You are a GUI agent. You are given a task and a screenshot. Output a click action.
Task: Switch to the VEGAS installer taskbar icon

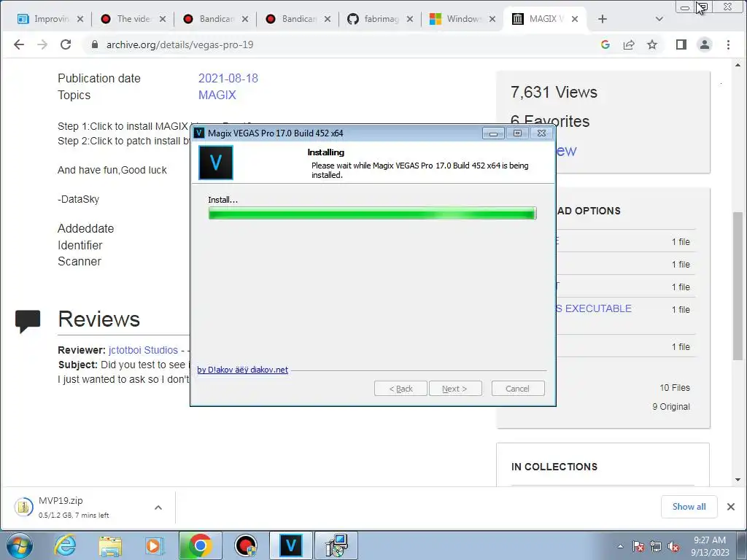tap(291, 545)
